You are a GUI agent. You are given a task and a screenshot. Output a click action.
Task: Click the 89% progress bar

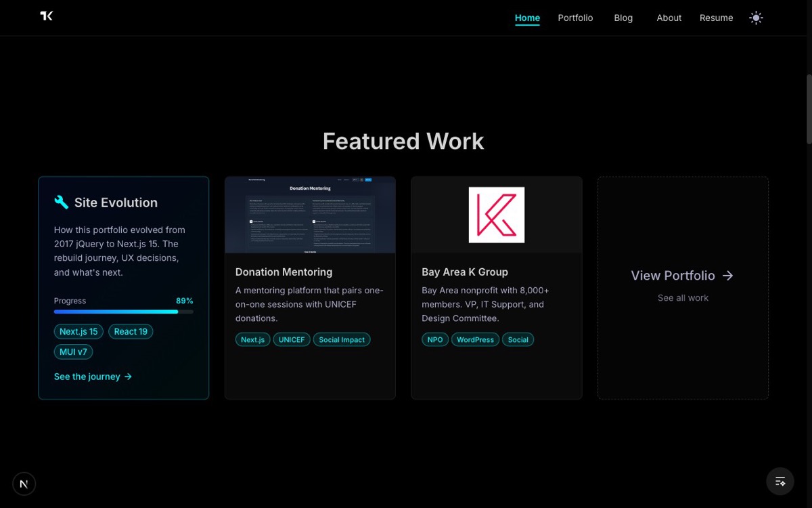(123, 312)
